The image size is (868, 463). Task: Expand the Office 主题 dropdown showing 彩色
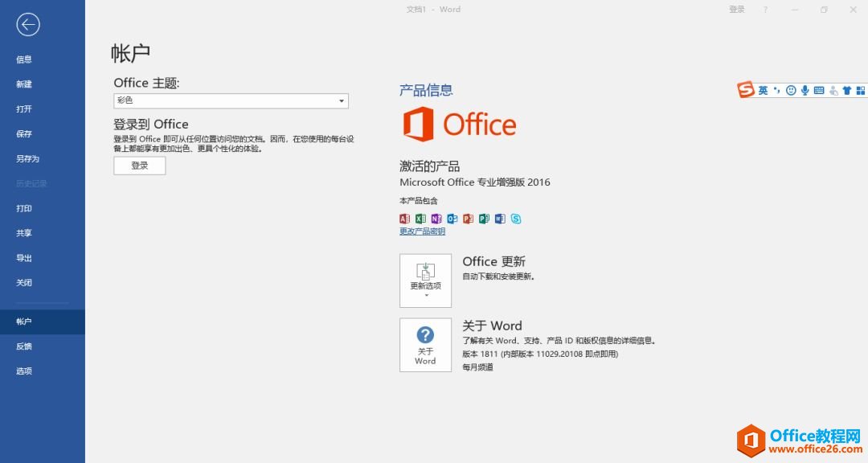(231, 100)
